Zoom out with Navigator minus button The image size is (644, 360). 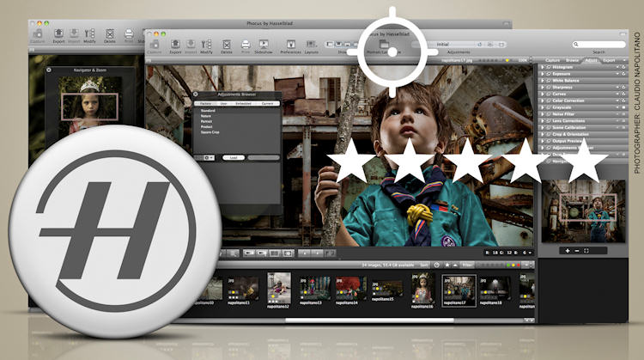pyautogui.click(x=577, y=251)
